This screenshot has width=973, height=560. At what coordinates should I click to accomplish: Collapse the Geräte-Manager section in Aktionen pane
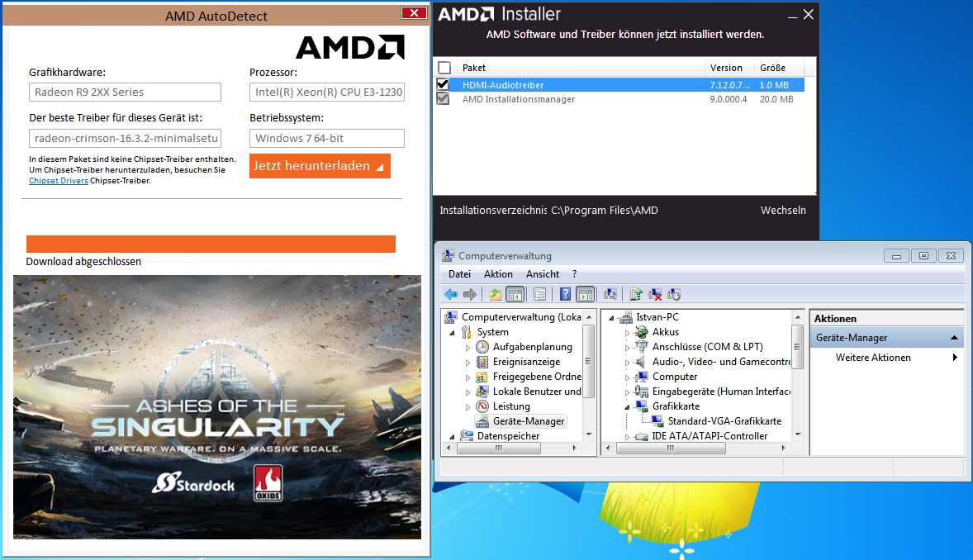point(954,338)
